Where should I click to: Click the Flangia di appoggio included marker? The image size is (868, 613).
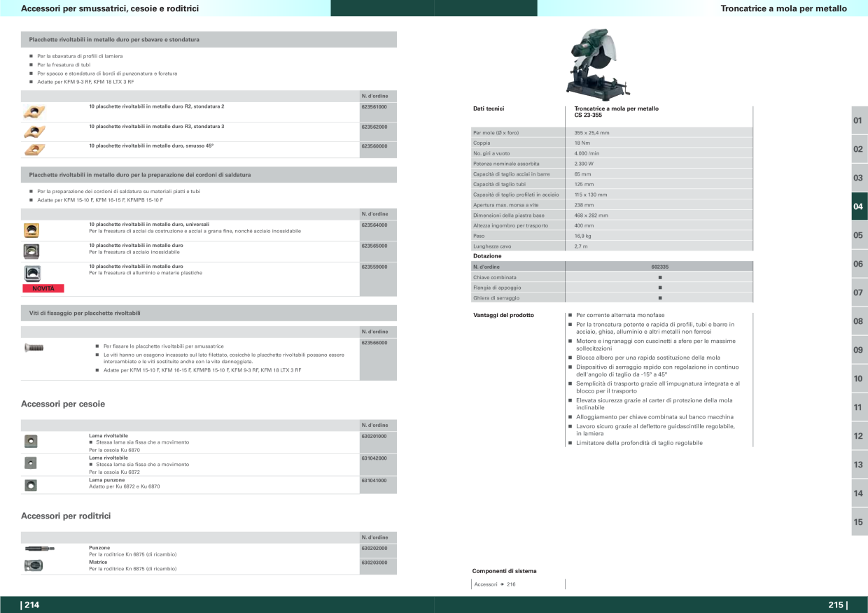[x=659, y=288]
